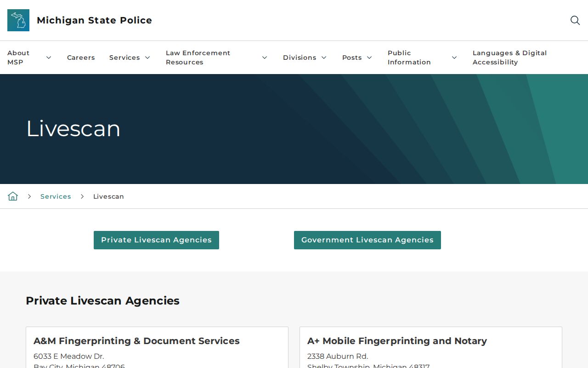Expand Law Enforcement Resources chevron

pyautogui.click(x=265, y=57)
